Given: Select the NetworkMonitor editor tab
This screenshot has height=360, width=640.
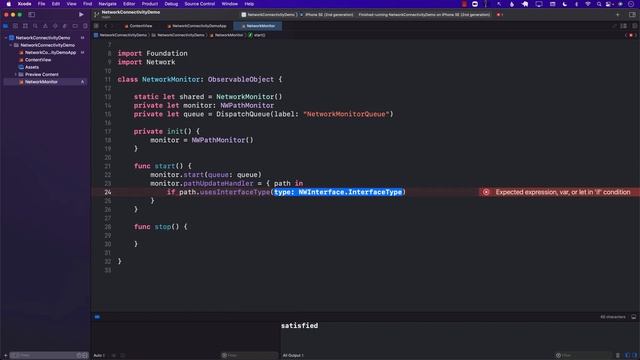Looking at the screenshot, I should click(258, 26).
